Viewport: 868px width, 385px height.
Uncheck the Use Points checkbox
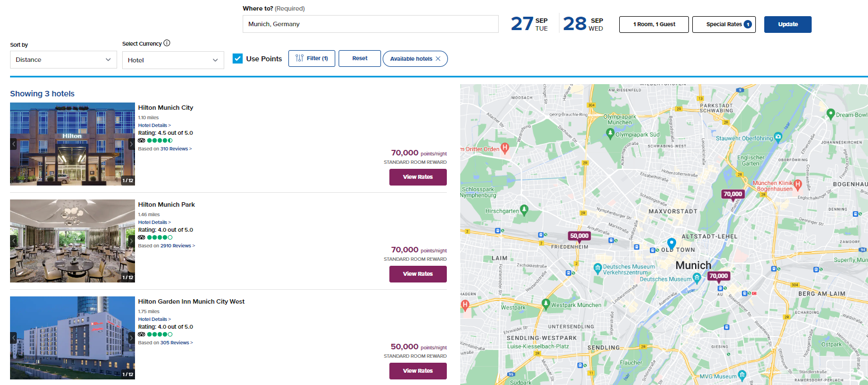(x=238, y=59)
